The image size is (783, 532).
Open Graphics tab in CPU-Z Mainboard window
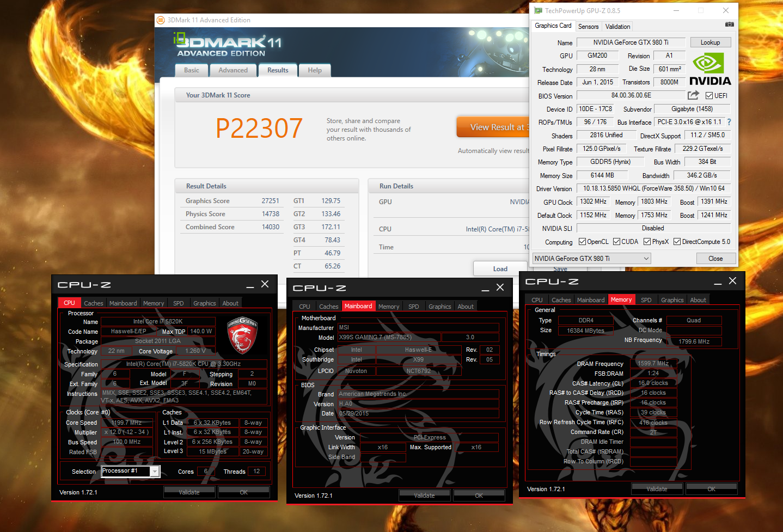point(439,307)
